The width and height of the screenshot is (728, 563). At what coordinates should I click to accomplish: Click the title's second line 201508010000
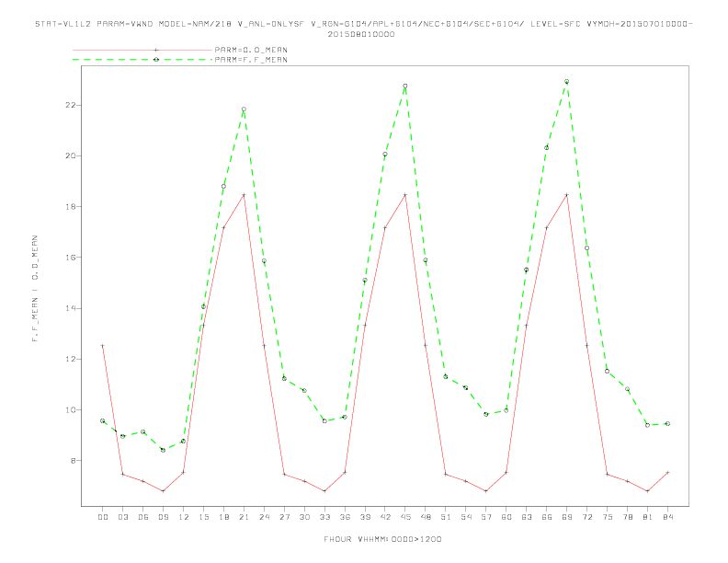[361, 34]
